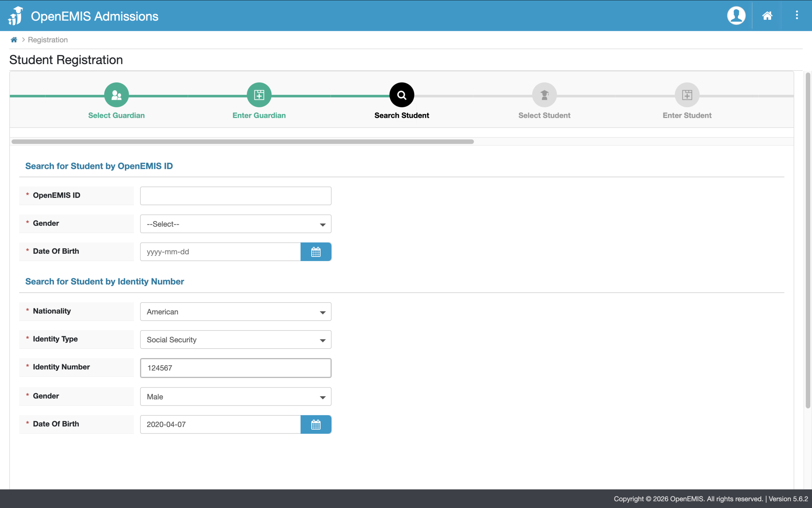Click the Select Guardian step circle icon
812x508 pixels.
(116, 95)
